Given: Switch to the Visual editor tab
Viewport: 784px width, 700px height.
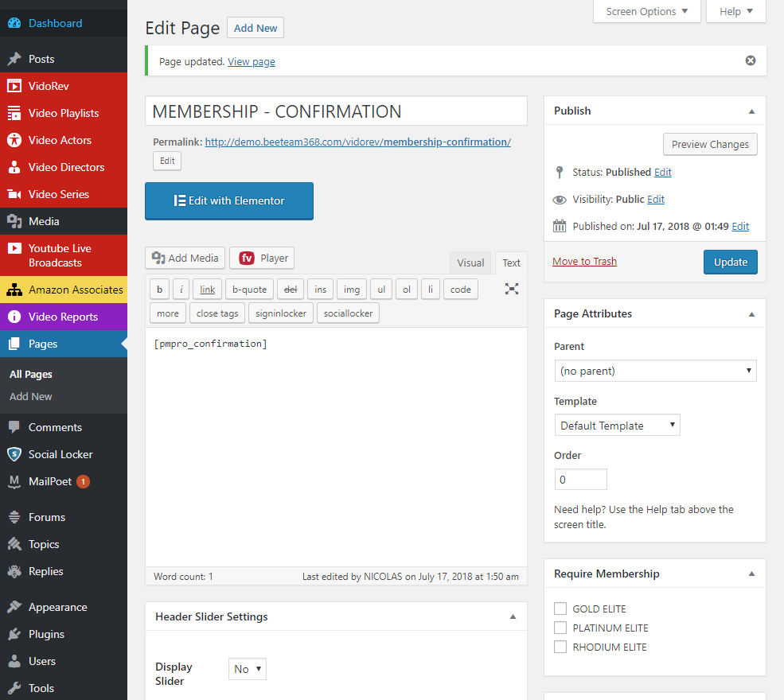Looking at the screenshot, I should pyautogui.click(x=470, y=262).
